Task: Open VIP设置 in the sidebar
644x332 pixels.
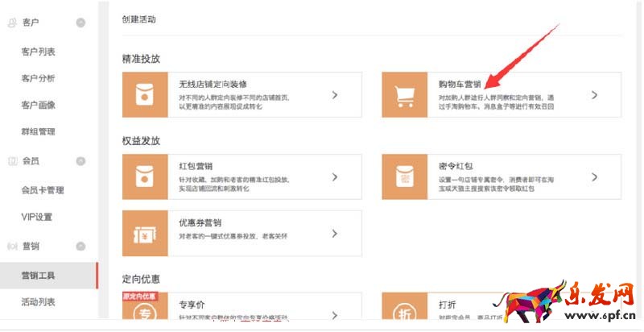Action: pyautogui.click(x=37, y=217)
